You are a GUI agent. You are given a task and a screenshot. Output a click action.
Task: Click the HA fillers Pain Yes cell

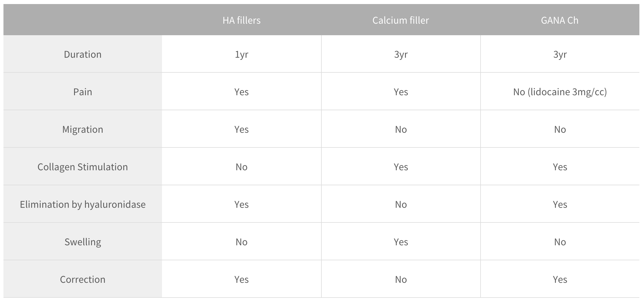pyautogui.click(x=242, y=92)
